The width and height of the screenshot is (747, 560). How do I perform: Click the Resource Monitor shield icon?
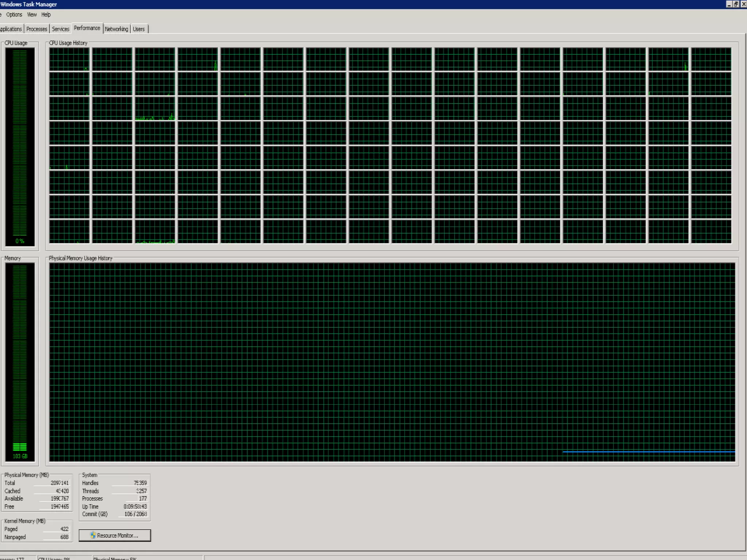point(93,535)
